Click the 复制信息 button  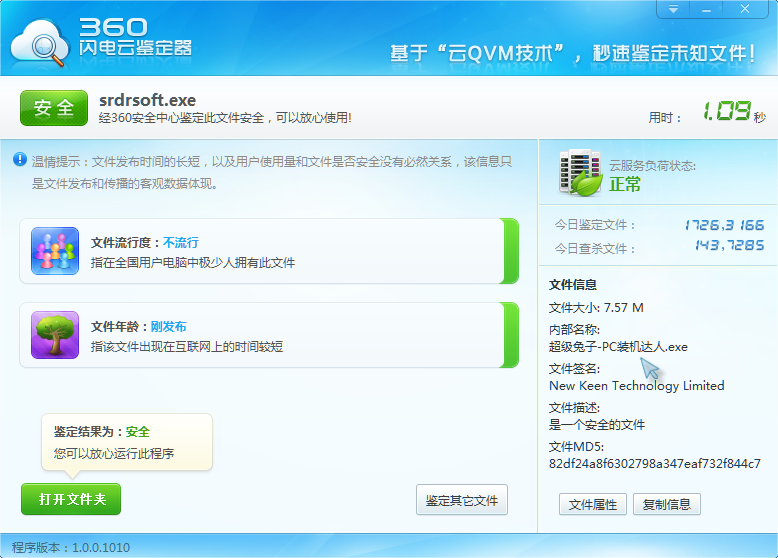point(667,504)
